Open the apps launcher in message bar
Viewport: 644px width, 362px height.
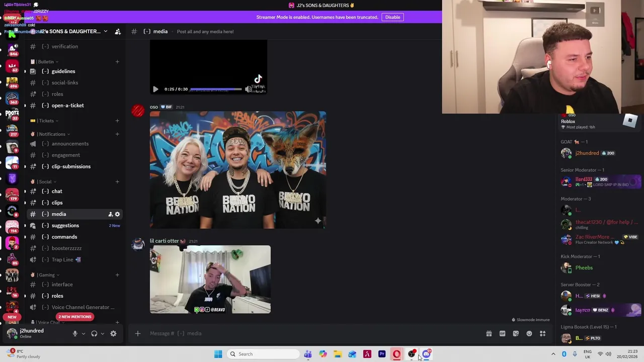point(543,333)
